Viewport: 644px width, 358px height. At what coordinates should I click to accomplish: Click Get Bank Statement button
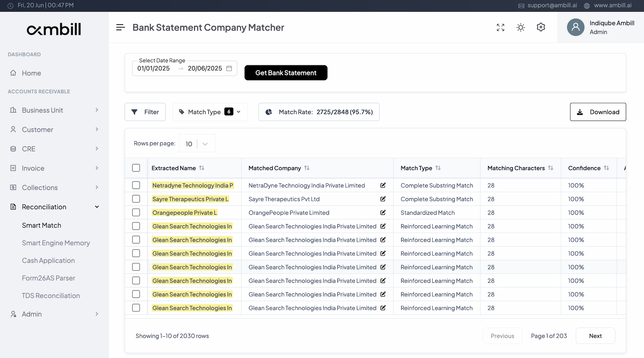click(x=286, y=73)
